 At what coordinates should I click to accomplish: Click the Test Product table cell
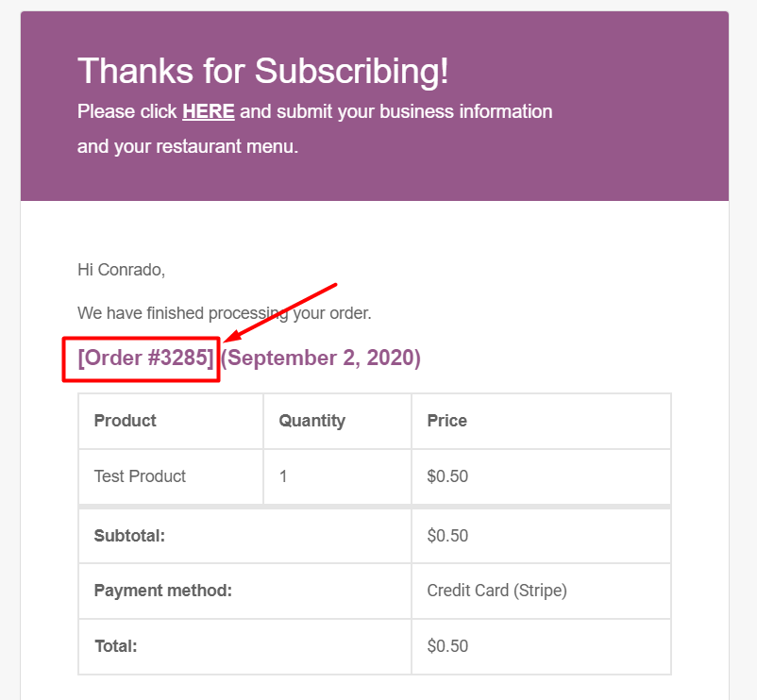pos(140,476)
